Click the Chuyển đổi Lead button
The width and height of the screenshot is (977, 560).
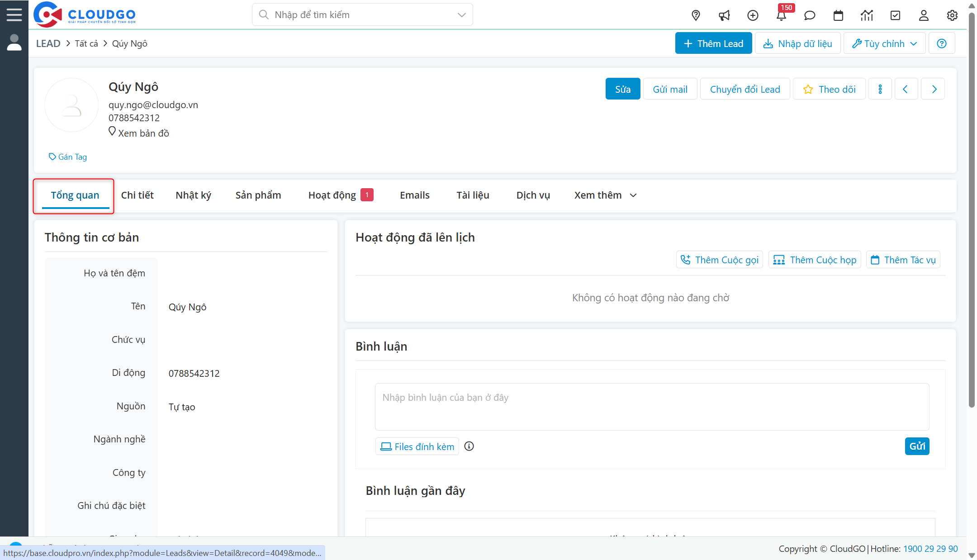745,89
